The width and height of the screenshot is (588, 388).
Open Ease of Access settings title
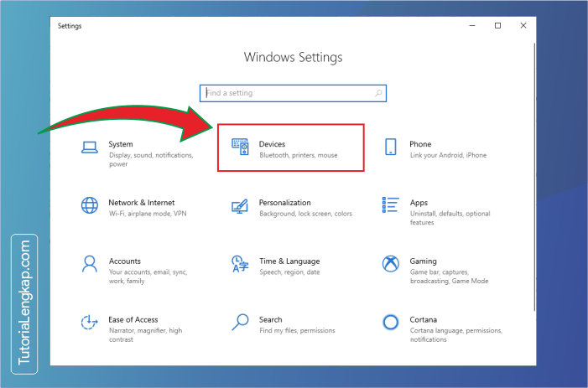pyautogui.click(x=133, y=319)
